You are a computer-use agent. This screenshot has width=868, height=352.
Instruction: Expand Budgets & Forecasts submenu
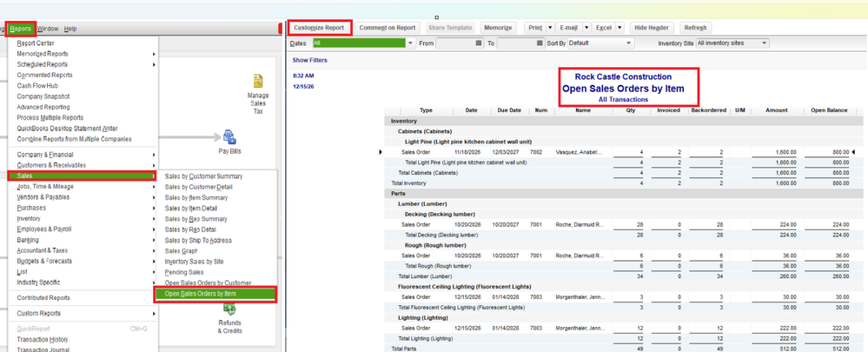click(83, 261)
